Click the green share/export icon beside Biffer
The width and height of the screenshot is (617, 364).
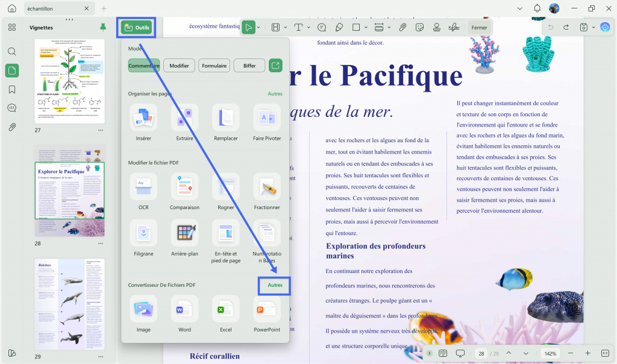point(275,65)
